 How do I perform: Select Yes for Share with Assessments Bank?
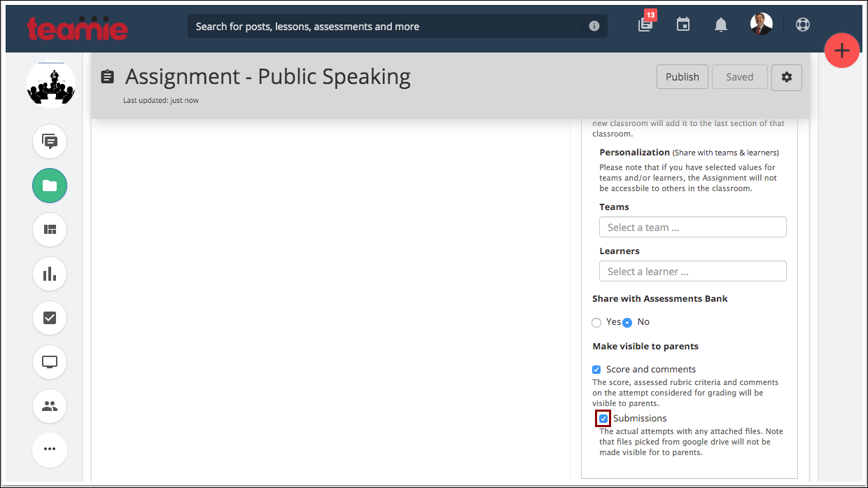pos(596,323)
